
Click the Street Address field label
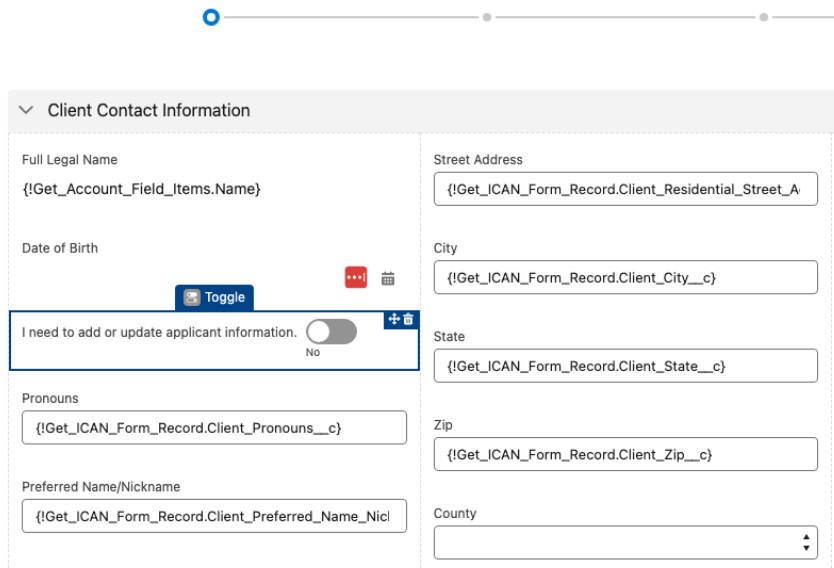tap(478, 160)
